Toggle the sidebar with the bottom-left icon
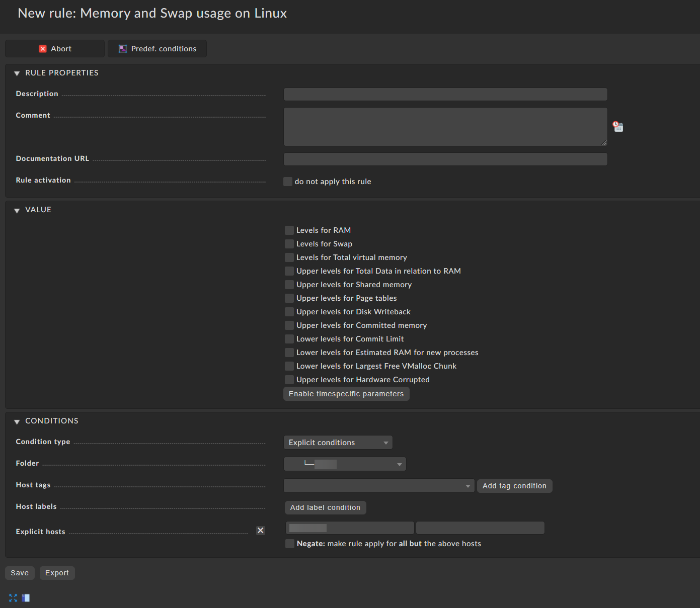700x608 pixels. (x=26, y=597)
